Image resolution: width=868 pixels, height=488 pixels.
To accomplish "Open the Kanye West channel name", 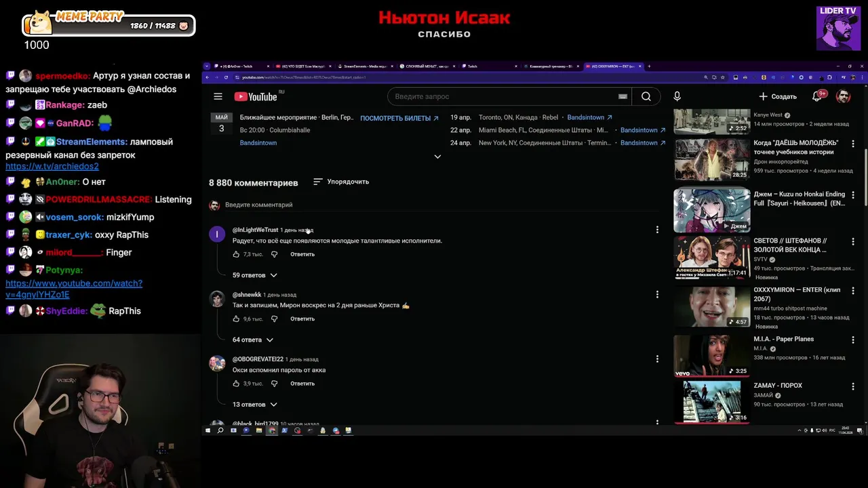I will click(x=768, y=115).
